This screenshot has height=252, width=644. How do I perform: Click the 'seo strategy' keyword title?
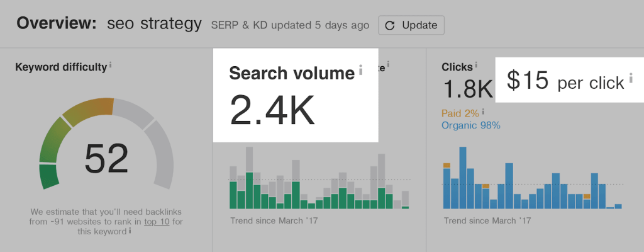pyautogui.click(x=154, y=25)
